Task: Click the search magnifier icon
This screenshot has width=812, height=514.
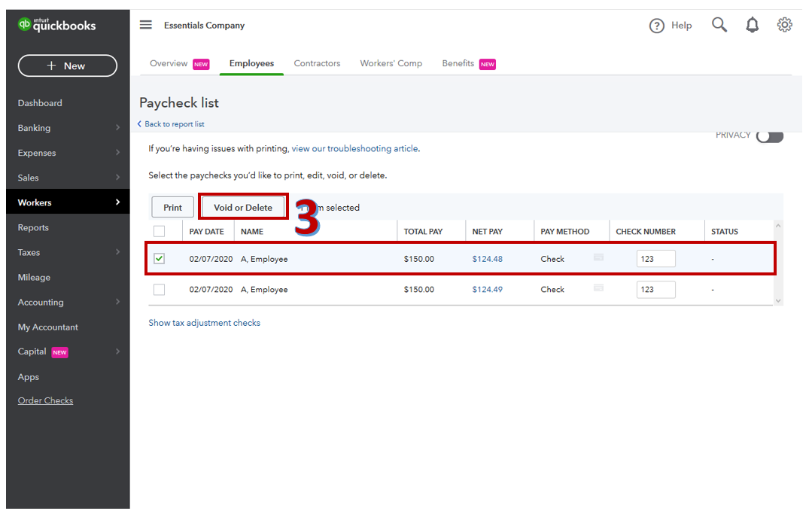Action: (x=719, y=25)
